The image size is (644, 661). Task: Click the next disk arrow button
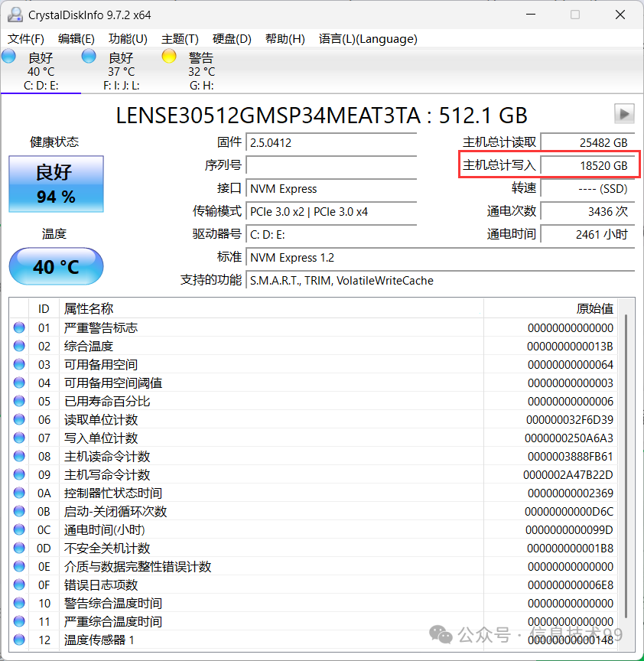click(x=624, y=114)
